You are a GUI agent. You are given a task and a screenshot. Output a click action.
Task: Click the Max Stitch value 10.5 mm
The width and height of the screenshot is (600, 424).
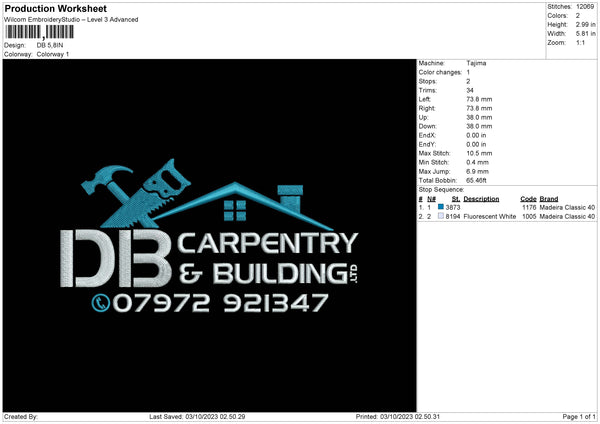tap(479, 153)
